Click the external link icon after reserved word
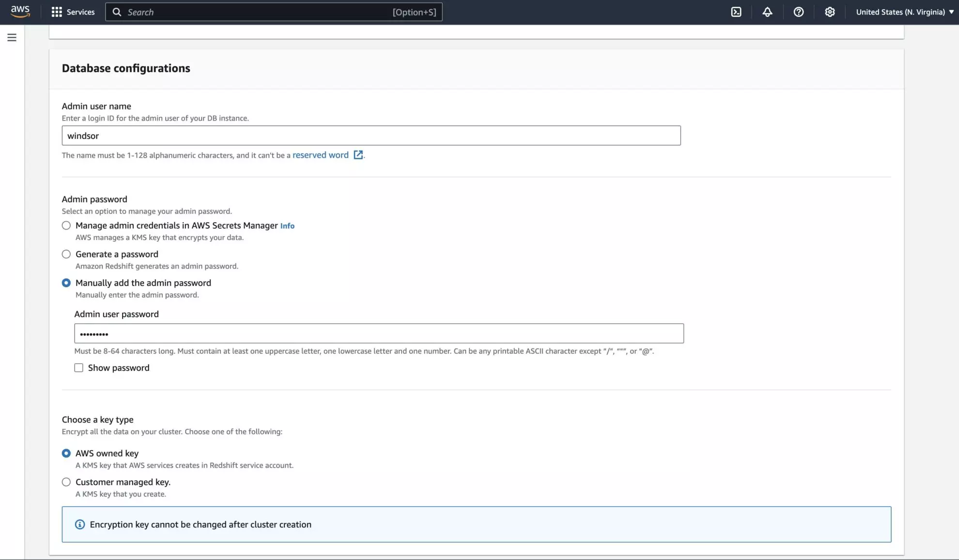 pyautogui.click(x=358, y=155)
